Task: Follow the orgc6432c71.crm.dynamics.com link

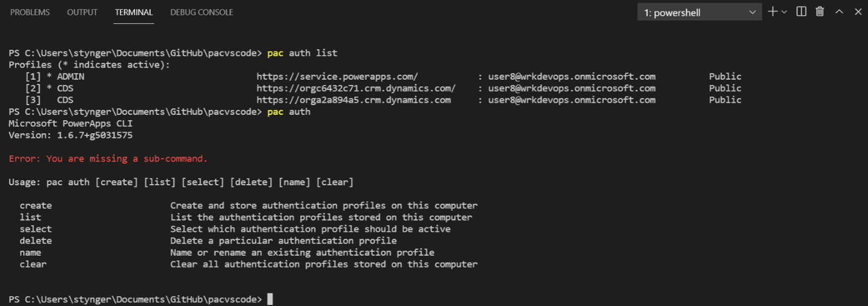Action: [x=356, y=88]
